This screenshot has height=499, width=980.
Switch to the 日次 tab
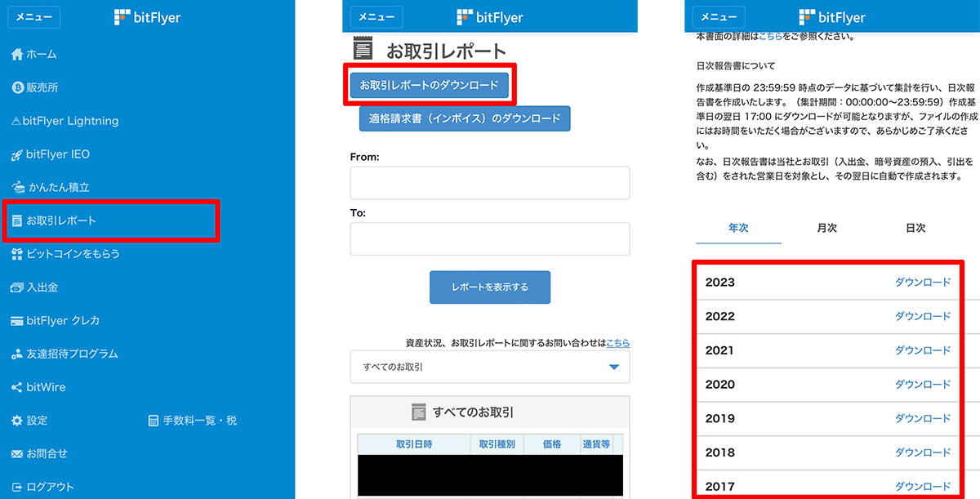(x=915, y=229)
